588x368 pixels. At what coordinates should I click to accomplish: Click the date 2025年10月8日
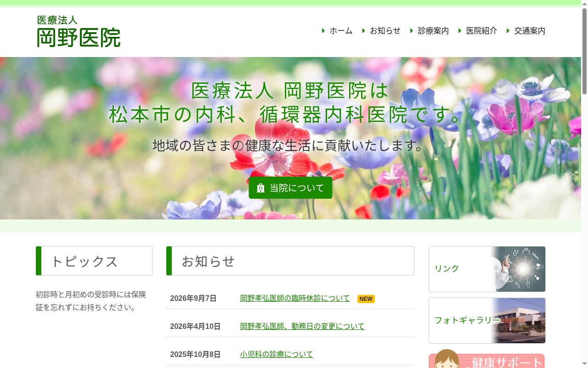click(195, 354)
